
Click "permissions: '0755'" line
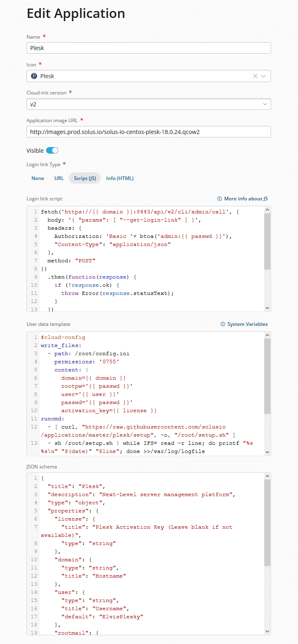coord(87,362)
